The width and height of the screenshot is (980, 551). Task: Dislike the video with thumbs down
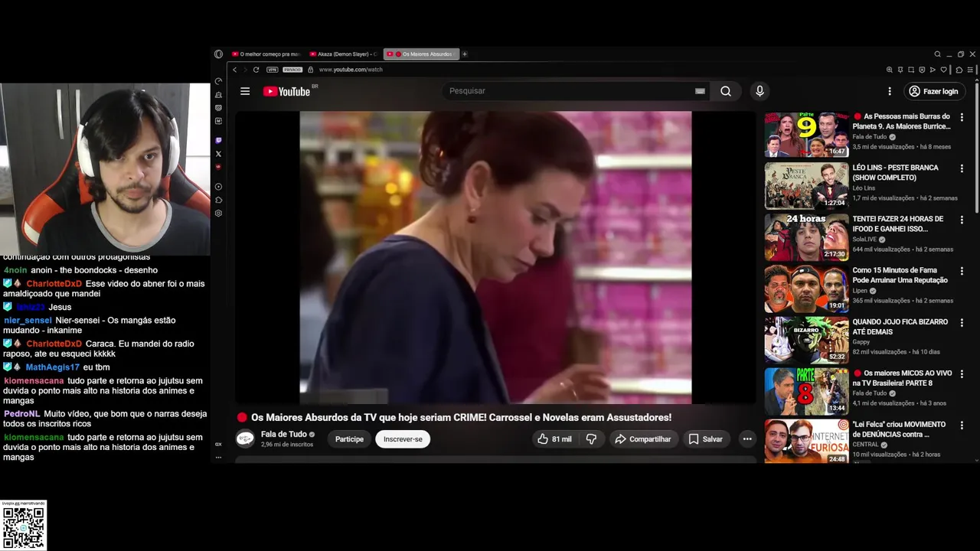[591, 439]
